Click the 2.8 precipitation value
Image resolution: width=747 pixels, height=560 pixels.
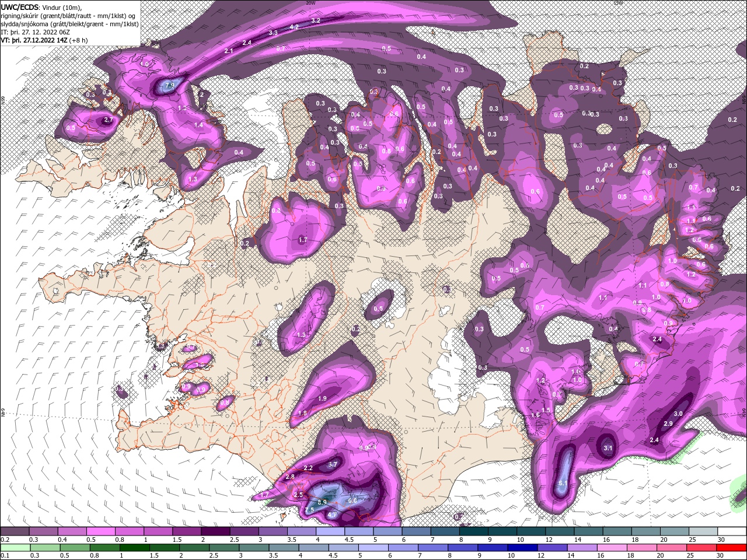tap(290, 477)
